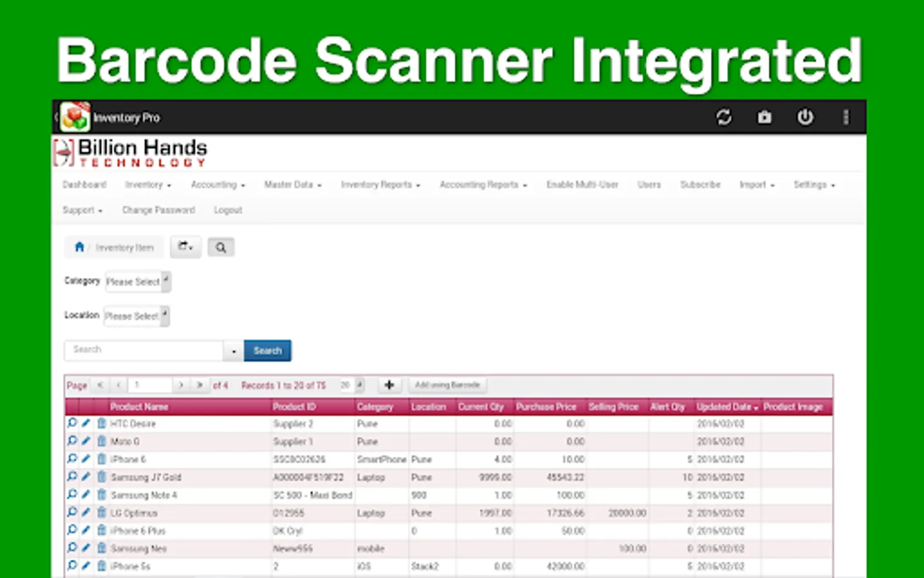Viewport: 924px width, 578px height.
Task: Open the Location Please Select dropdown
Action: pos(137,316)
